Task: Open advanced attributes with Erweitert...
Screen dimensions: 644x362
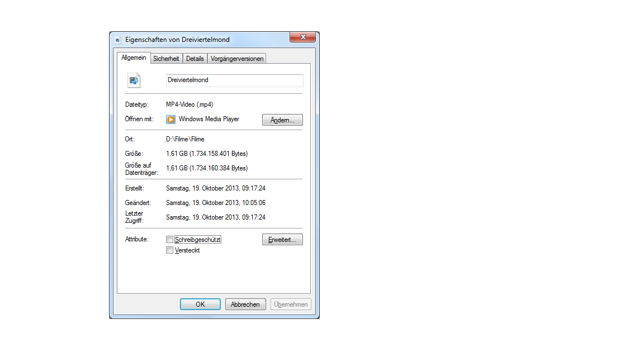Action: [282, 240]
